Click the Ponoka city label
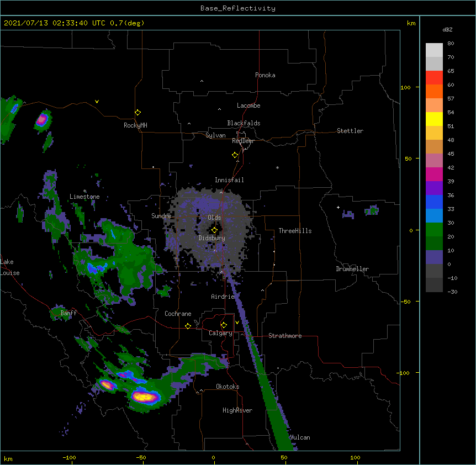The image size is (476, 465). [265, 75]
